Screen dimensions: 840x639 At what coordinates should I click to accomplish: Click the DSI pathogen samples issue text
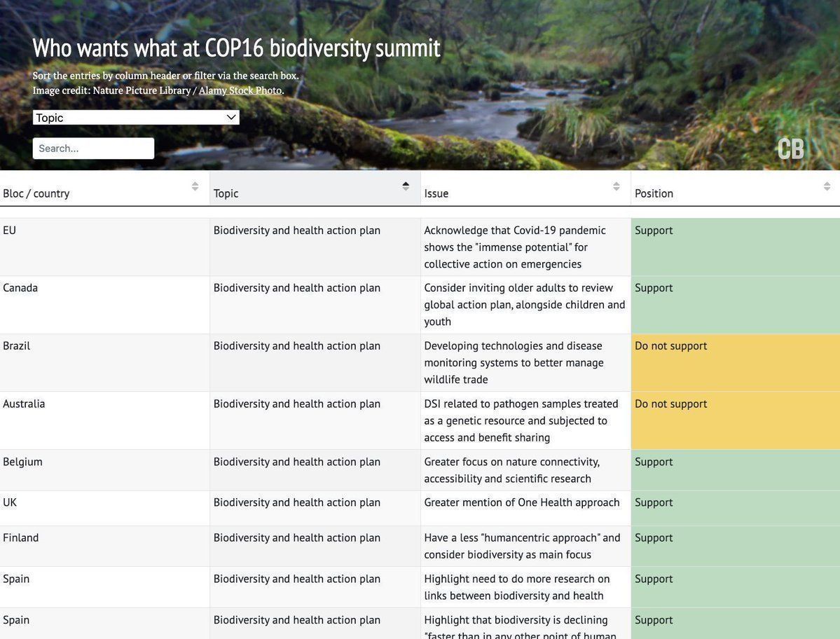coord(521,420)
